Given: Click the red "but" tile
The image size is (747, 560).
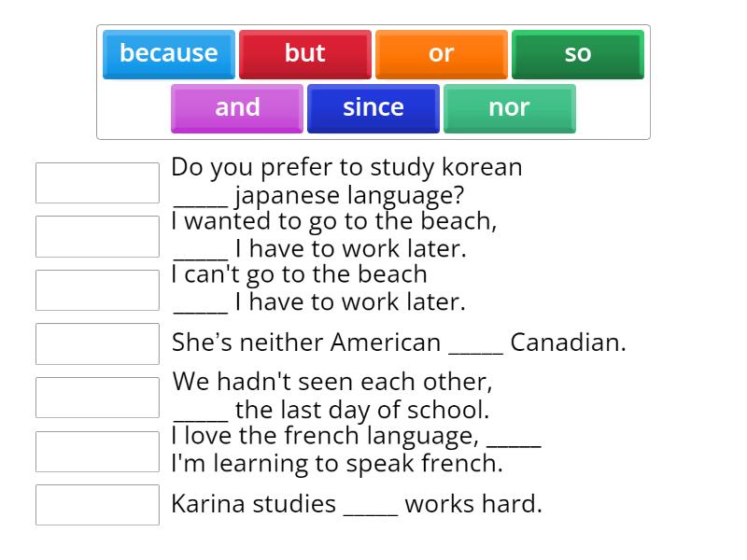Looking at the screenshot, I should point(304,54).
